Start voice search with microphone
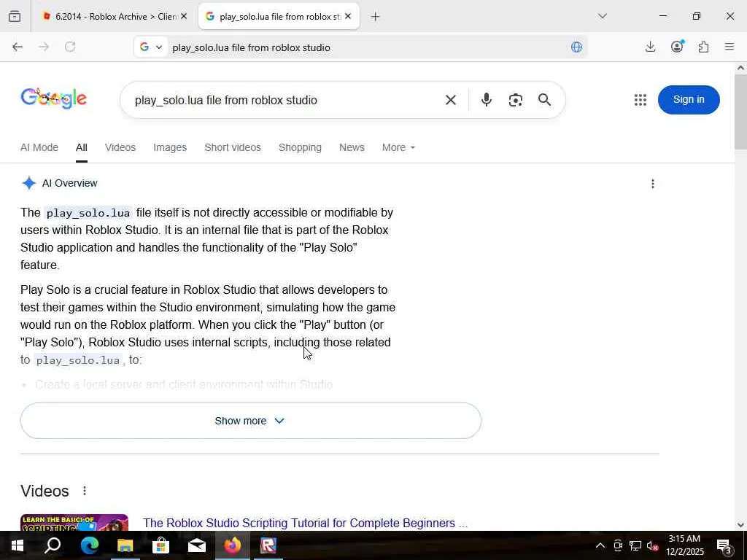The width and height of the screenshot is (747, 560). point(487,100)
